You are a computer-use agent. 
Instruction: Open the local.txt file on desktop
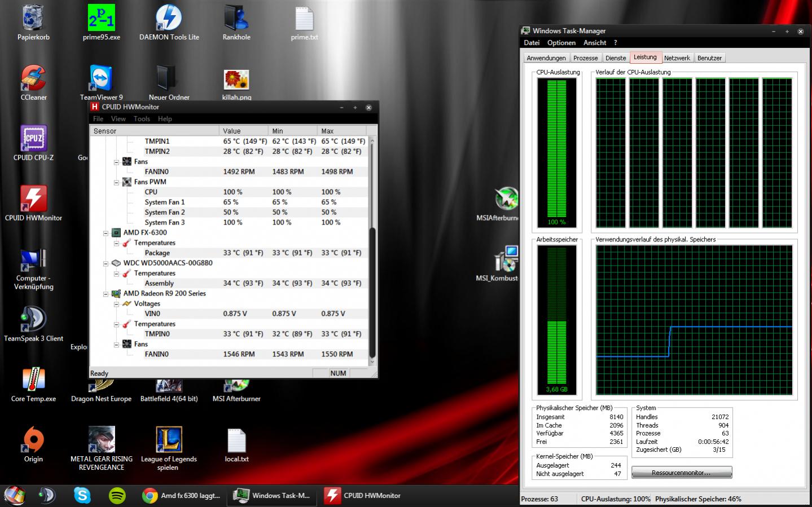pos(236,445)
